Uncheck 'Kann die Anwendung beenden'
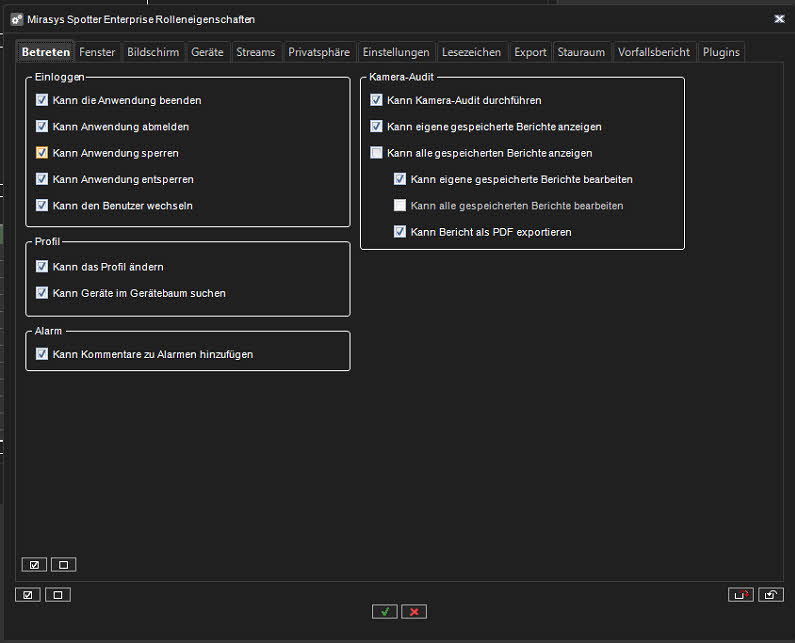The height and width of the screenshot is (643, 795). click(42, 100)
